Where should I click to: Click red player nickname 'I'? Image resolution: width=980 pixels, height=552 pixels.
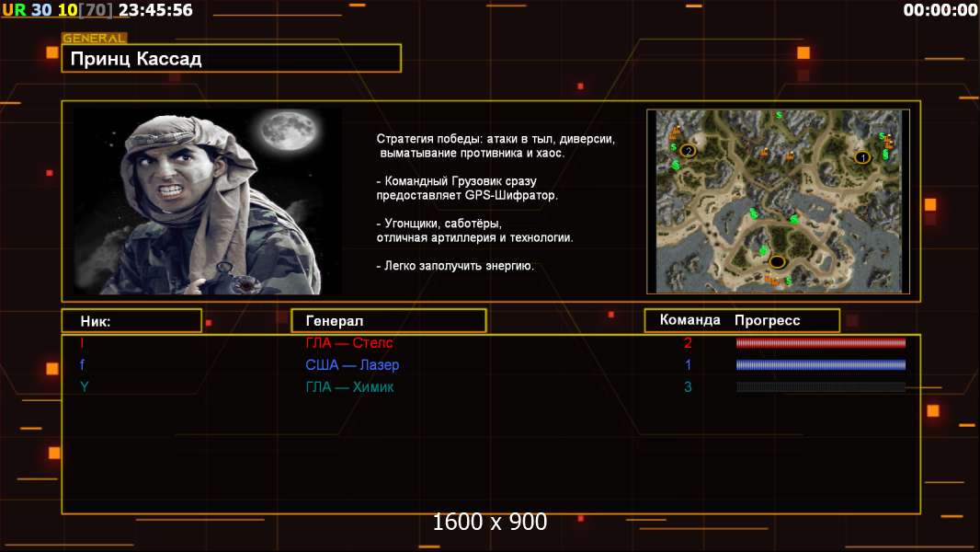(x=82, y=342)
